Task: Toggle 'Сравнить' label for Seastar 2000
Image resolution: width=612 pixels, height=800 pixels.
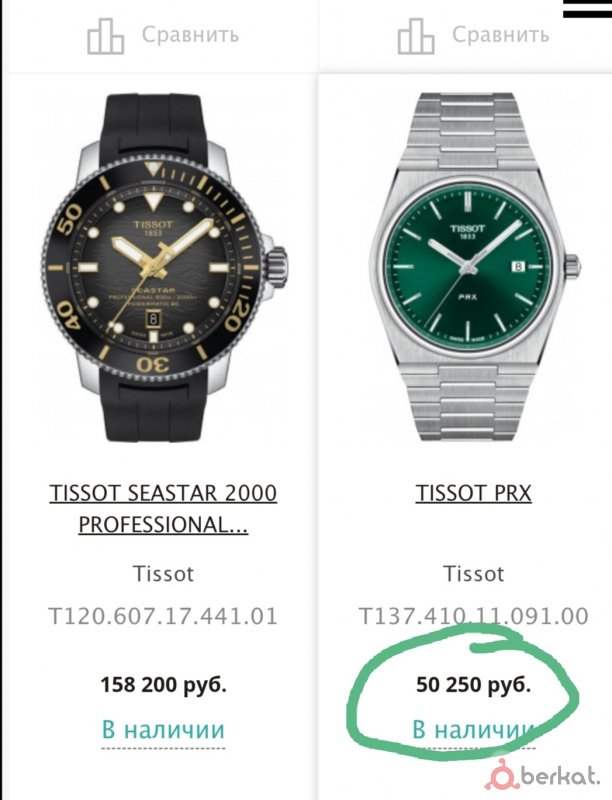Action: point(190,35)
